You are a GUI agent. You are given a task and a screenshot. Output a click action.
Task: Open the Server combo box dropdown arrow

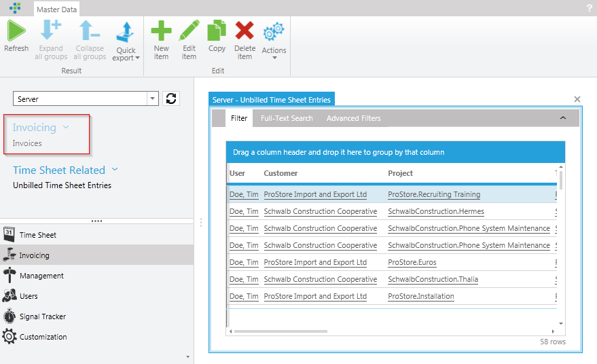pos(152,98)
